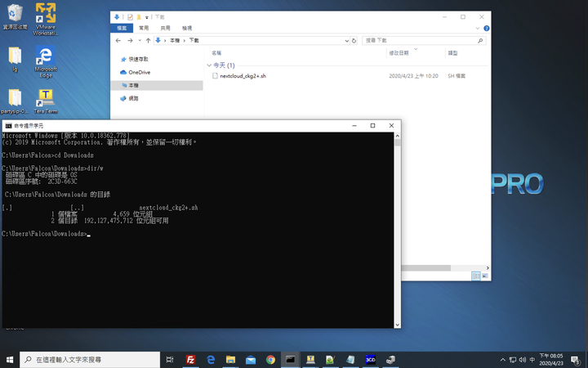Open the 檔案 (File) ribbon tab

point(122,28)
